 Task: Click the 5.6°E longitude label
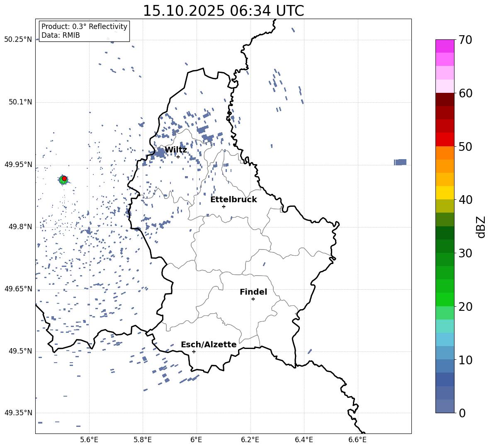(89, 440)
